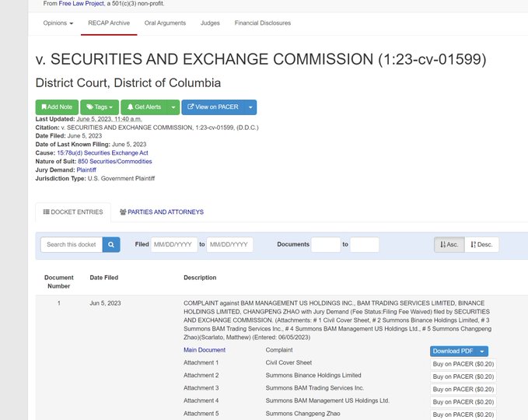Select the Docket Entries tab

pyautogui.click(x=73, y=212)
